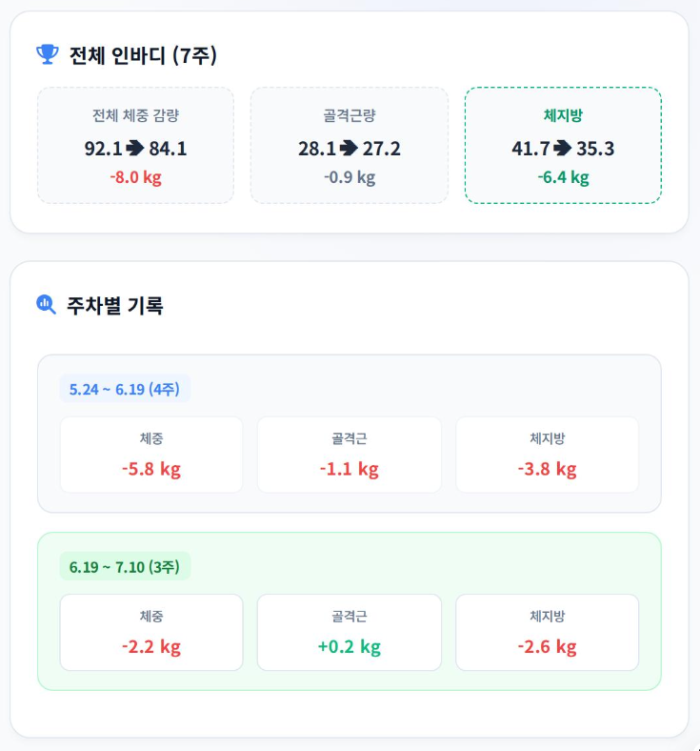Click the 6.19 ~ 7.10 (3주) period badge
Viewport: 700px width, 751px height.
125,567
